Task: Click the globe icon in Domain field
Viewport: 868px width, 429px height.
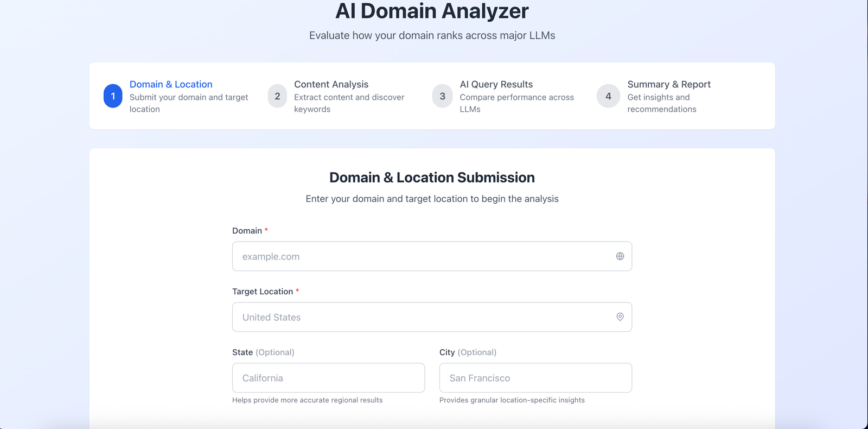Action: click(x=620, y=256)
